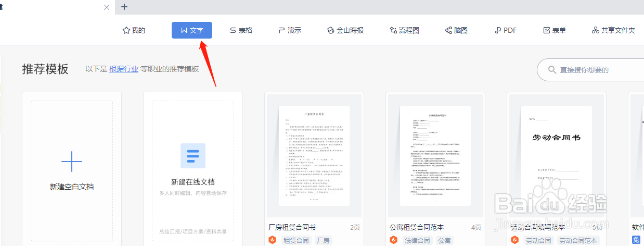
Task: Switch to the 表格 tab
Action: point(241,30)
